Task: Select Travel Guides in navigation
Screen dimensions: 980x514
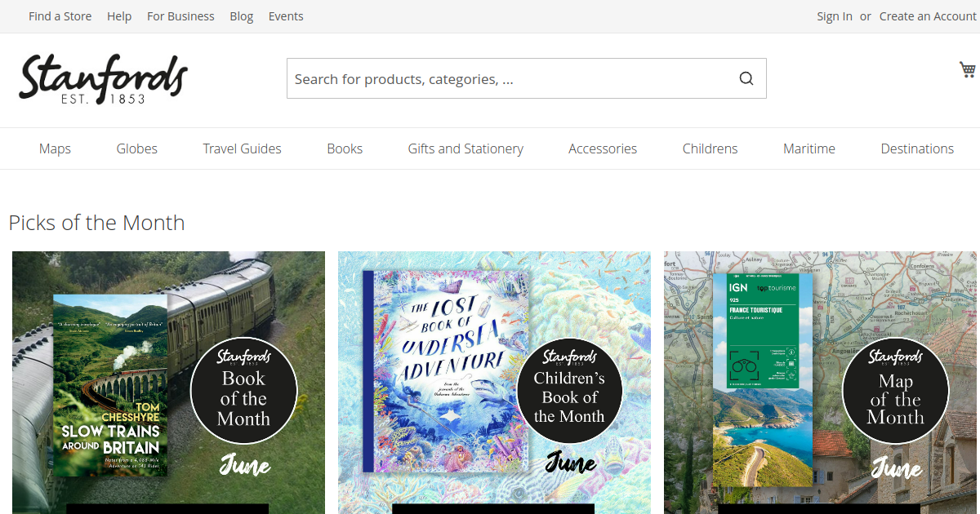Action: point(243,148)
